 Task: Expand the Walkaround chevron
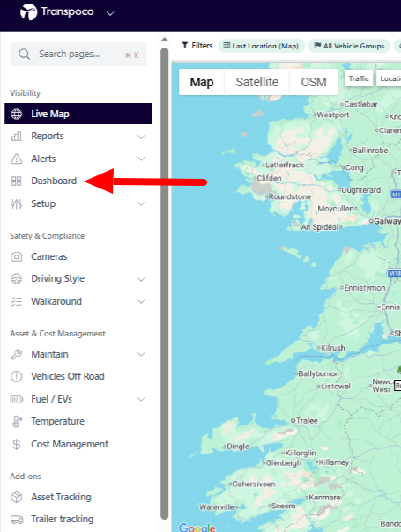tap(141, 301)
